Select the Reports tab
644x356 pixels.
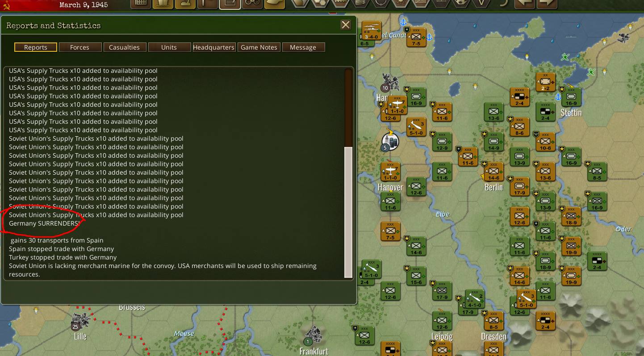[x=36, y=47]
